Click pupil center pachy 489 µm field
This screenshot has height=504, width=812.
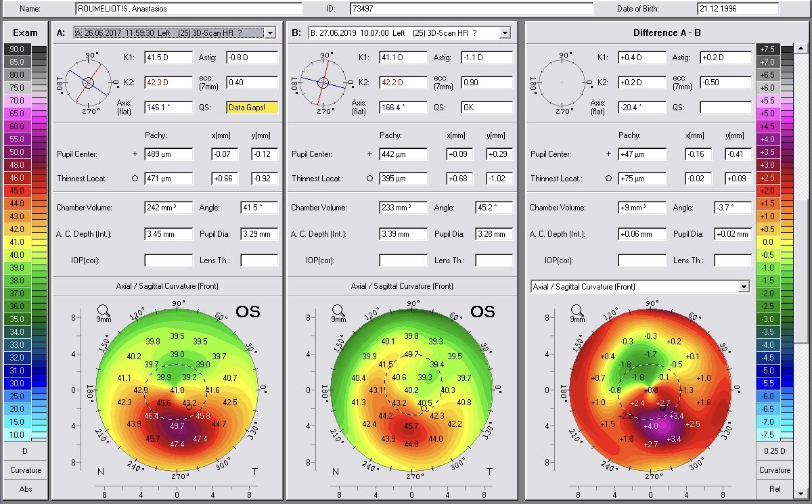(x=168, y=154)
